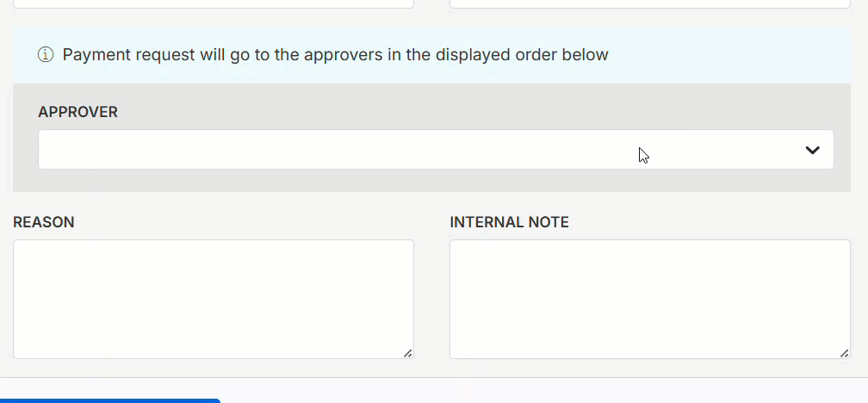
Task: Click the INTERNAL NOTE field label
Action: (509, 222)
